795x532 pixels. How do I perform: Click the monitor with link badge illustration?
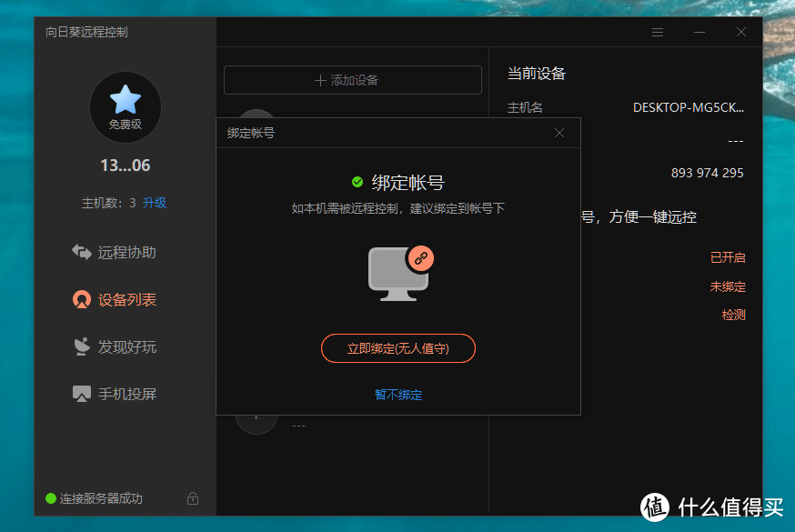[x=400, y=273]
